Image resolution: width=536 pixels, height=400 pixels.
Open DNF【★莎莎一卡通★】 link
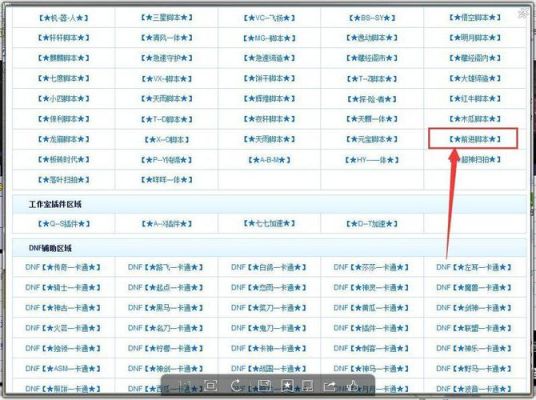[371, 267]
